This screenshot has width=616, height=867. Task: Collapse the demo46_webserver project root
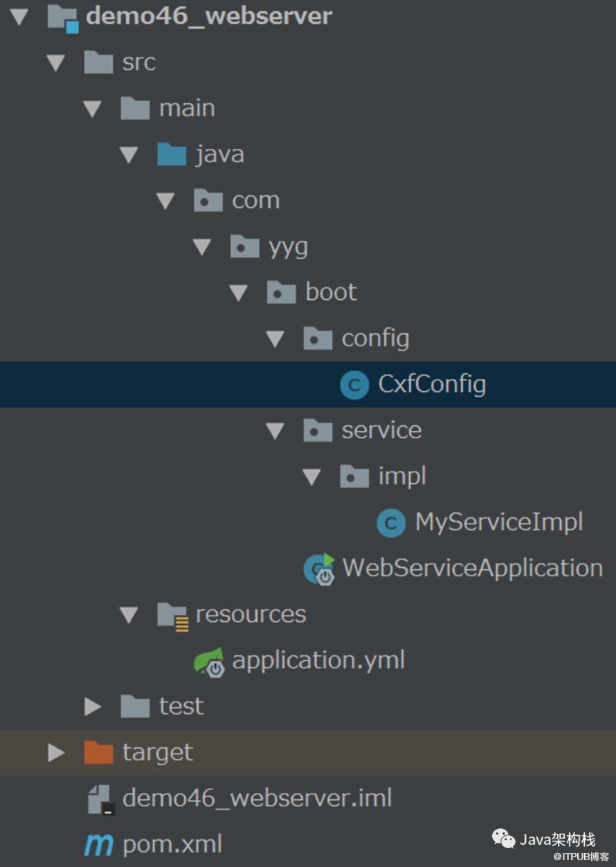coord(19,17)
